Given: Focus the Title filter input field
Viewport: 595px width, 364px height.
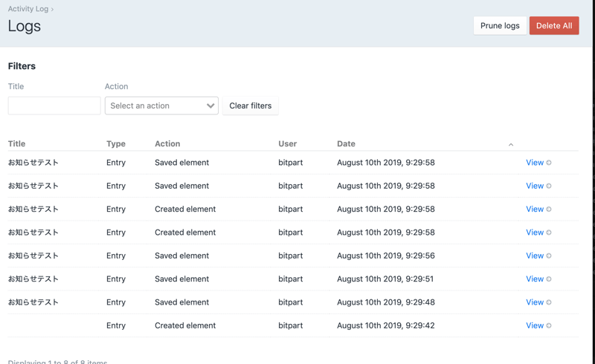Looking at the screenshot, I should (54, 105).
